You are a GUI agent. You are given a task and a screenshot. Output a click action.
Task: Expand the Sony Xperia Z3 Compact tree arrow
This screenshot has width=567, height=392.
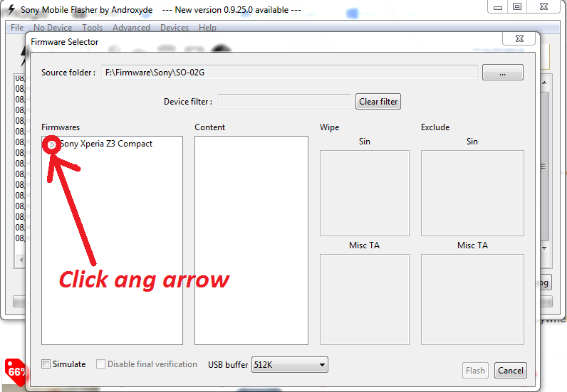(52, 144)
